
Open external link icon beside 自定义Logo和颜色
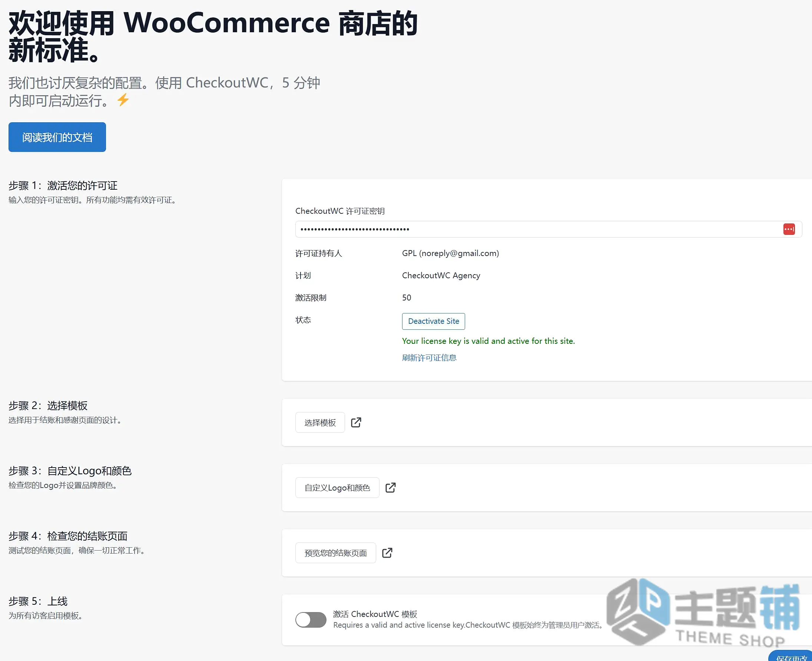[x=390, y=487]
